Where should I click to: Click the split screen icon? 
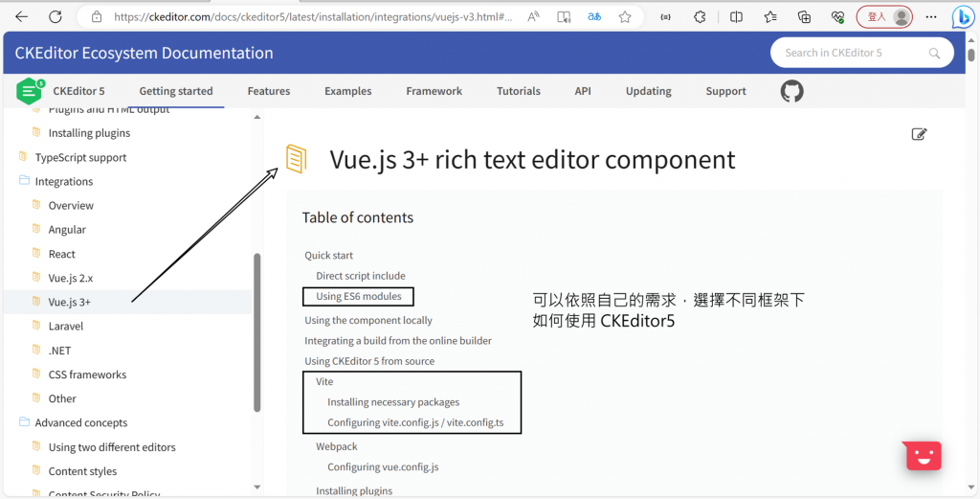coord(736,17)
